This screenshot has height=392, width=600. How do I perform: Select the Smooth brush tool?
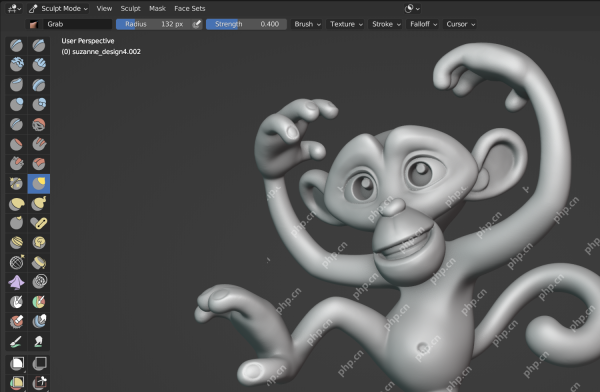click(x=39, y=124)
